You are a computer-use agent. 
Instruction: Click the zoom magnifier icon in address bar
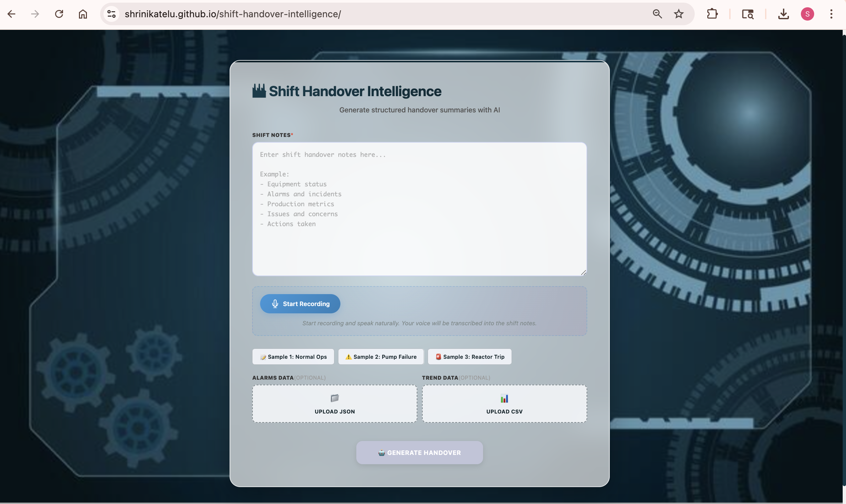pyautogui.click(x=657, y=14)
